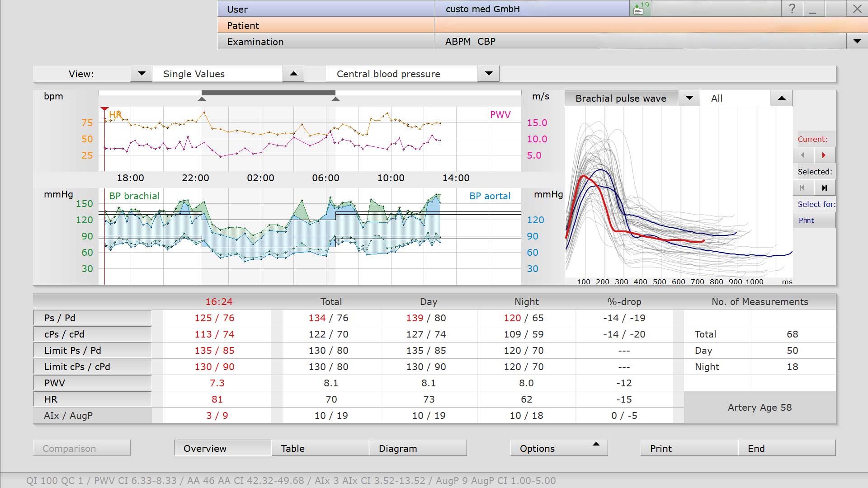Select the PWV row header
Image resolution: width=868 pixels, height=488 pixels.
(92, 383)
